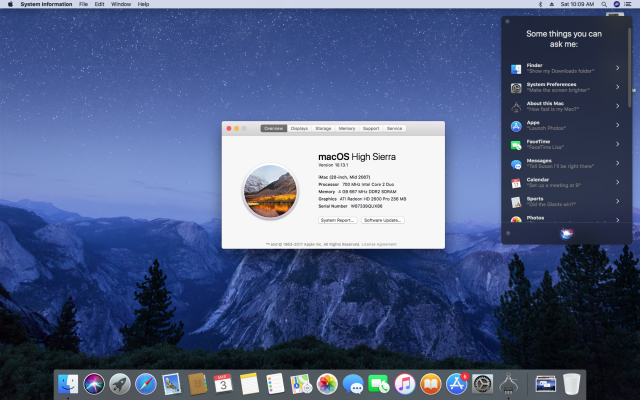Open System Preferences gear in Dock
This screenshot has height=400, width=640.
482,384
